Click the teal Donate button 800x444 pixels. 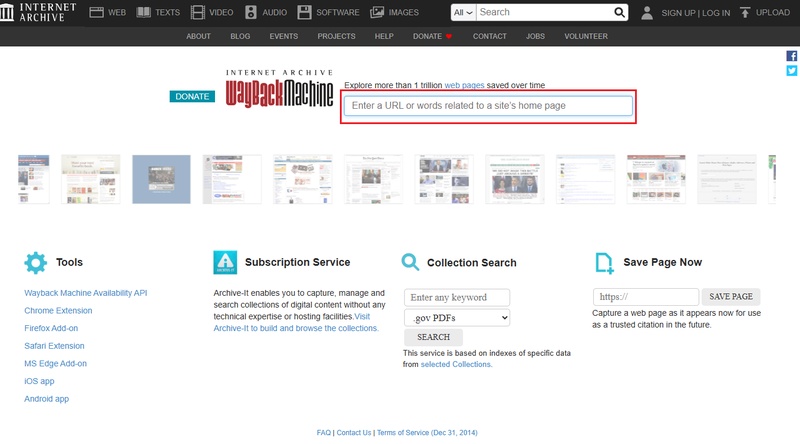pyautogui.click(x=192, y=96)
